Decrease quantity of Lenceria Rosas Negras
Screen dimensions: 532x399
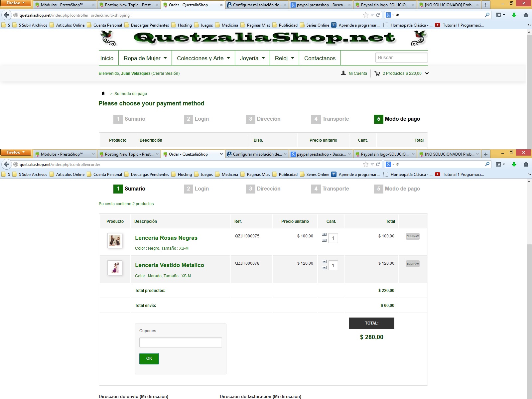pyautogui.click(x=324, y=240)
